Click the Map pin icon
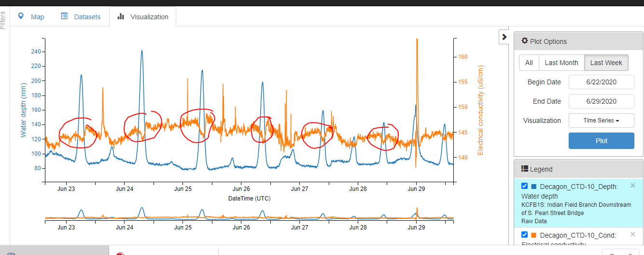The width and height of the screenshot is (644, 255). click(21, 16)
